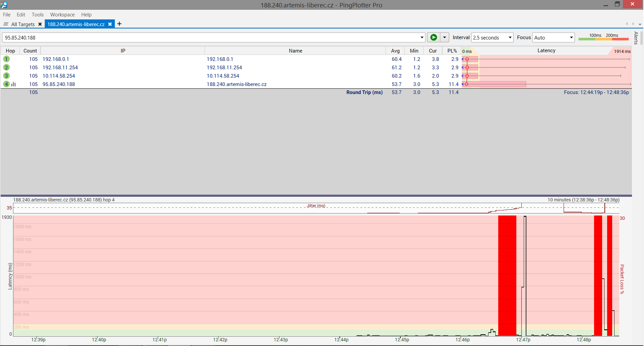This screenshot has height=346, width=644.
Task: Open the Workspace menu
Action: [62, 14]
